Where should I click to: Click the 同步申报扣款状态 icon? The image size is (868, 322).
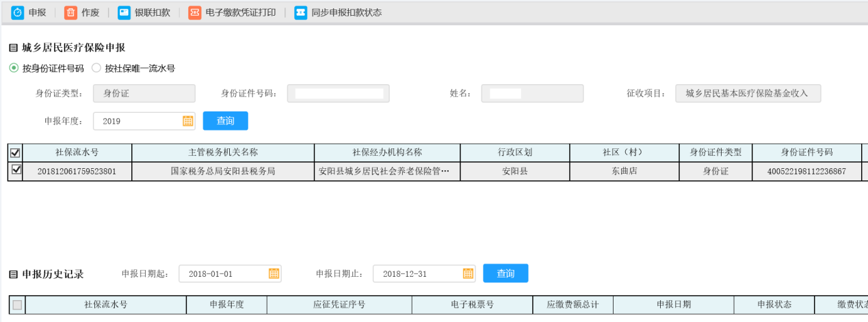300,12
